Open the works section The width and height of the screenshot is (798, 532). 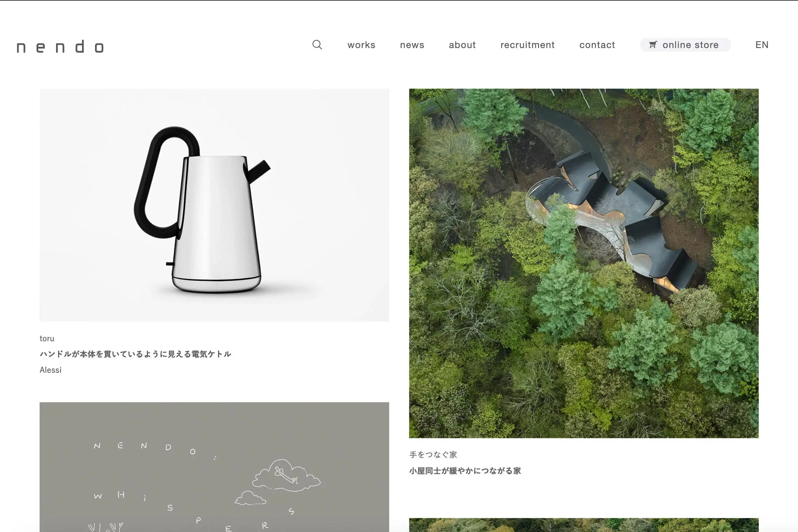(x=361, y=45)
